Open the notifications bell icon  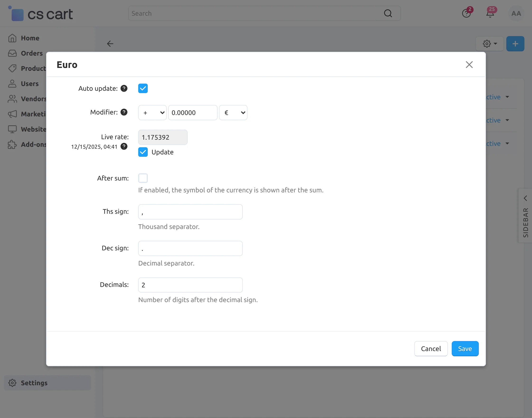(490, 14)
